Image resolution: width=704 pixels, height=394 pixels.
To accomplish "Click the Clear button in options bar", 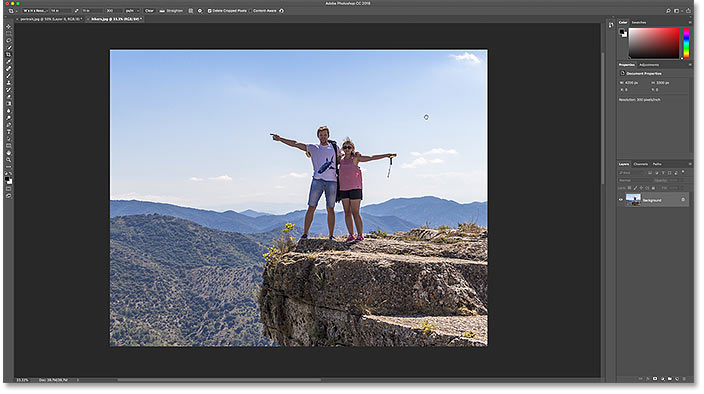I will pyautogui.click(x=149, y=11).
